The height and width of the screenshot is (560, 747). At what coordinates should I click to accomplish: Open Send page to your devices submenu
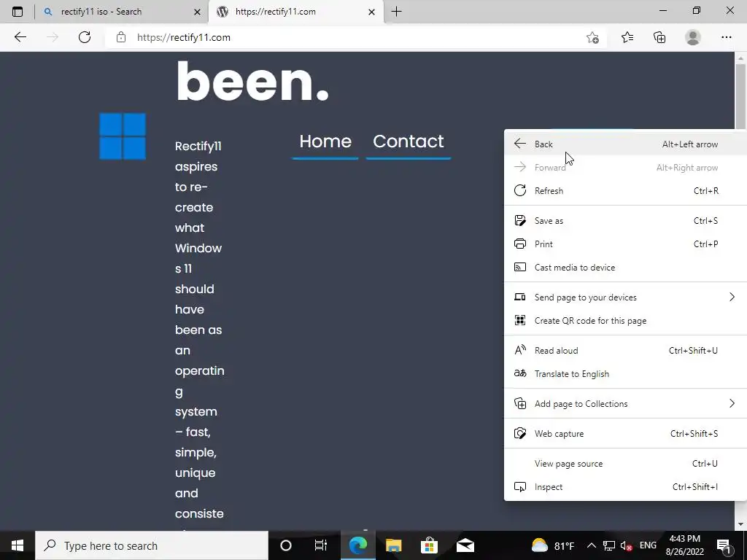(x=625, y=297)
